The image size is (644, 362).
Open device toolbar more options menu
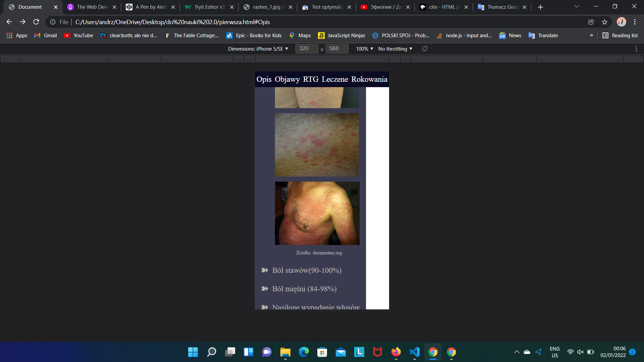(x=636, y=49)
